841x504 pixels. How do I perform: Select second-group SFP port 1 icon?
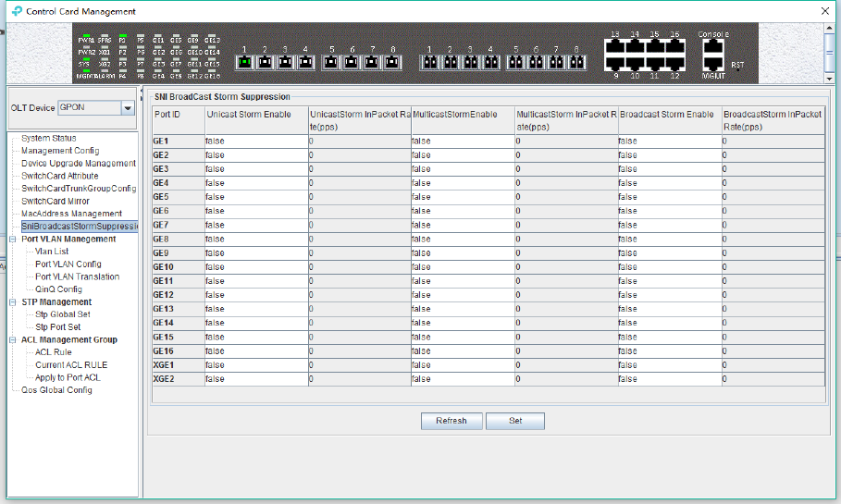tap(430, 62)
